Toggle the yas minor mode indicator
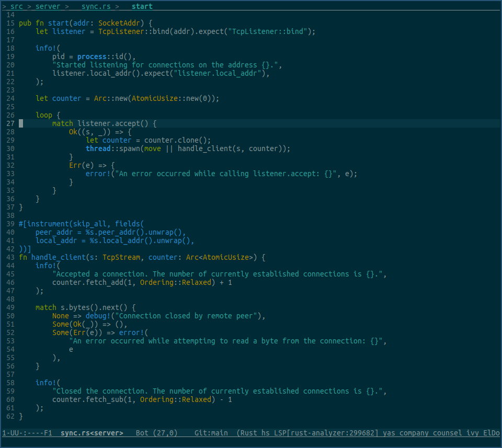502x448 pixels. pyautogui.click(x=389, y=433)
